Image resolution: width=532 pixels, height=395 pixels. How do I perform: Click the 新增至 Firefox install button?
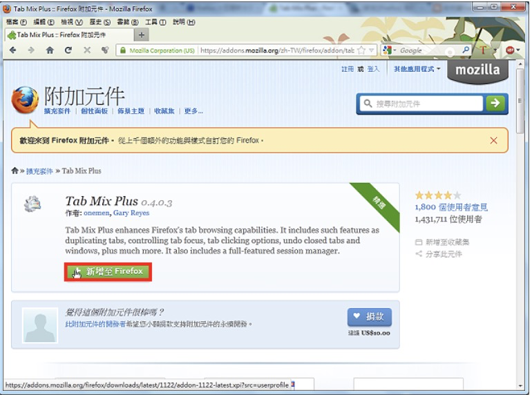pos(108,271)
